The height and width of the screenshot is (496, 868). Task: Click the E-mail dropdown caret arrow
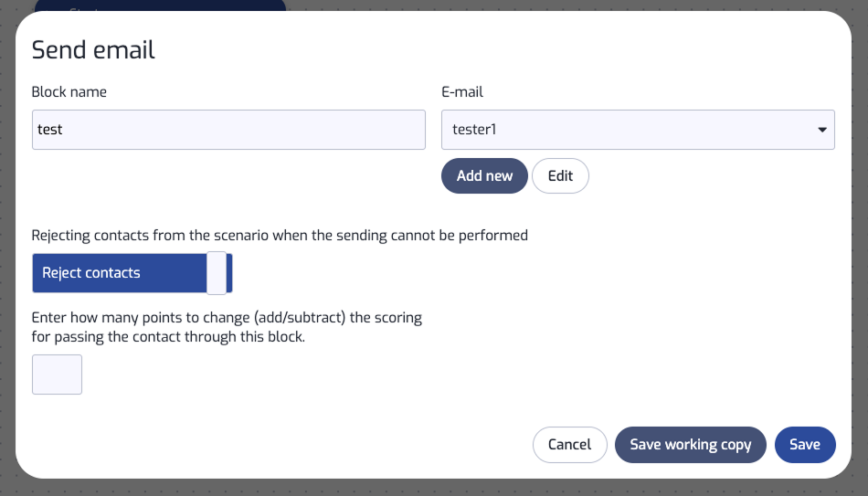(x=821, y=130)
